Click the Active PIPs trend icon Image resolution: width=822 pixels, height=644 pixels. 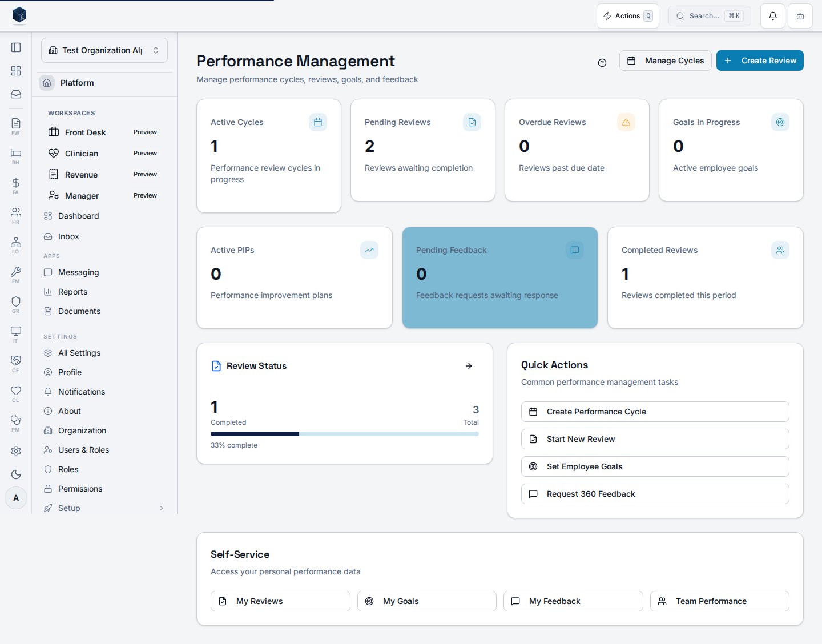[369, 250]
